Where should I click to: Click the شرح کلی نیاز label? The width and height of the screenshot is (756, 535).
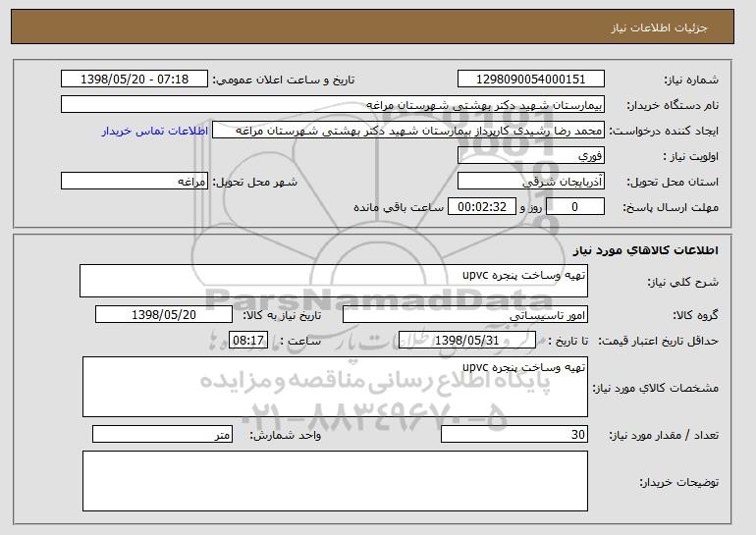[683, 282]
